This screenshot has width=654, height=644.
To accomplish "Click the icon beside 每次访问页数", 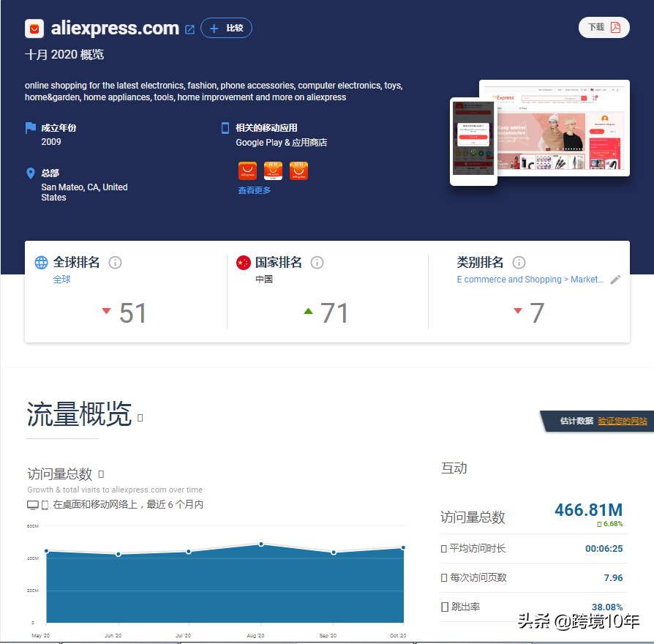I will pyautogui.click(x=444, y=578).
